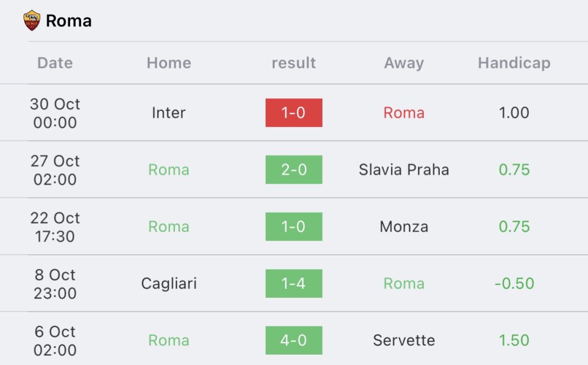Click the Cagliari home team name
588x365 pixels.
pyautogui.click(x=169, y=284)
